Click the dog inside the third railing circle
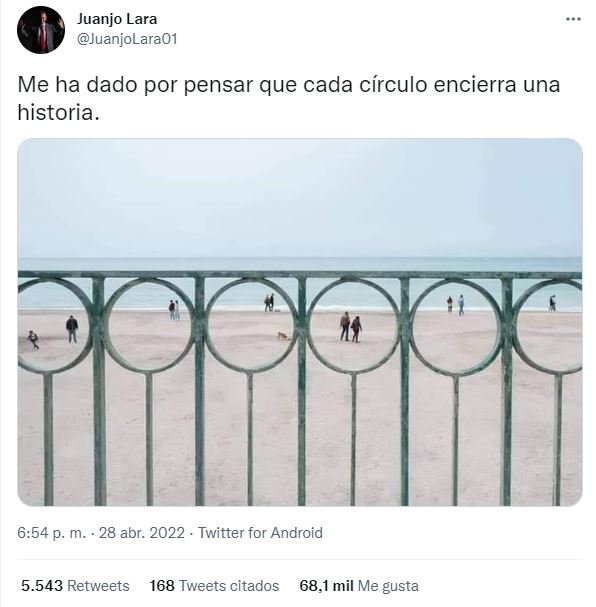This screenshot has height=607, width=596. pyautogui.click(x=283, y=336)
